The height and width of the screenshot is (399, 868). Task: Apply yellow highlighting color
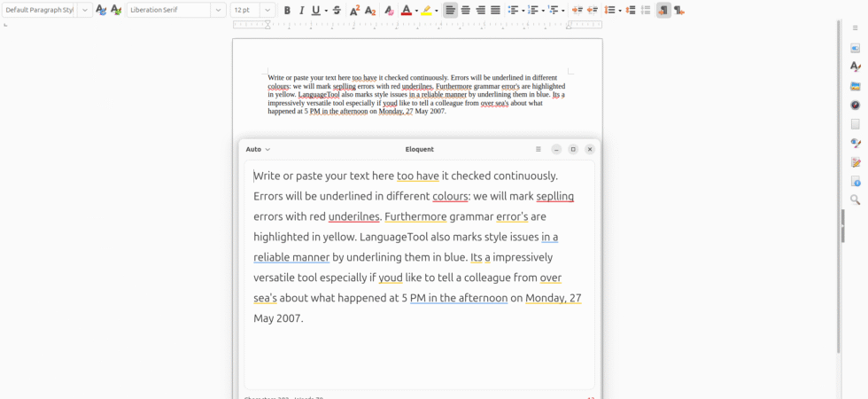tap(426, 10)
